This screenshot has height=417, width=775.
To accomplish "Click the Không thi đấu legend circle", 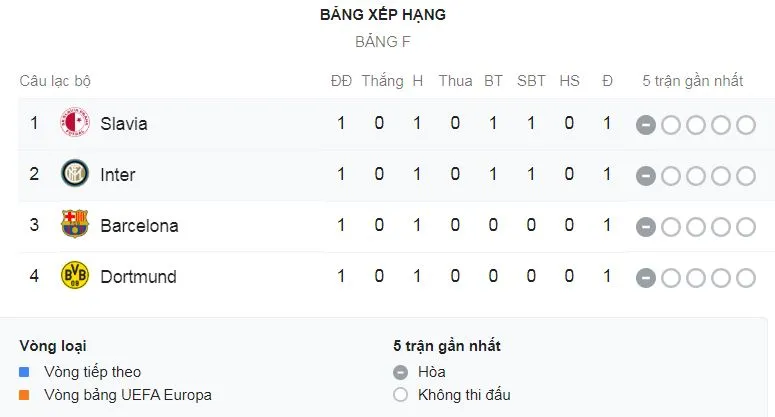I will [401, 395].
